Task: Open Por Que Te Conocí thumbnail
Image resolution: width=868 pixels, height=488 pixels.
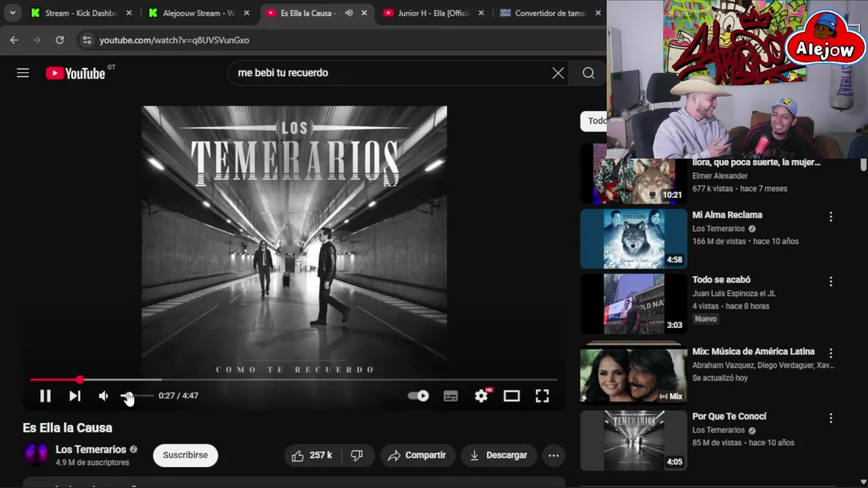Action: 633,441
